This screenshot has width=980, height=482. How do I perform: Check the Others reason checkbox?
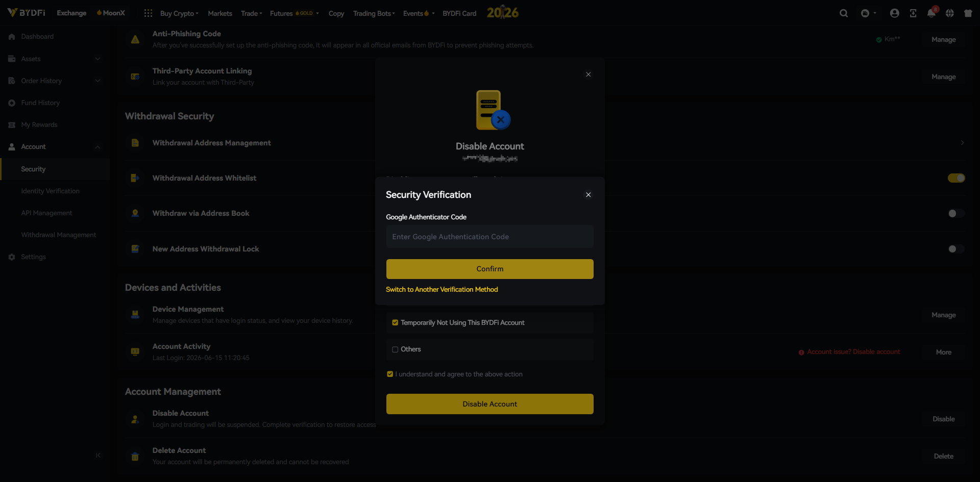[395, 349]
